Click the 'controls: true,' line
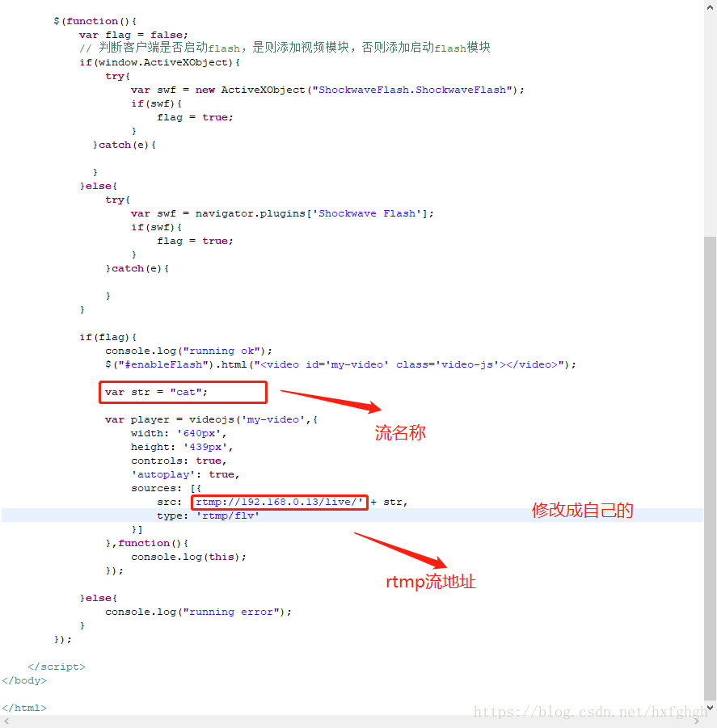Image resolution: width=717 pixels, height=728 pixels. point(179,461)
